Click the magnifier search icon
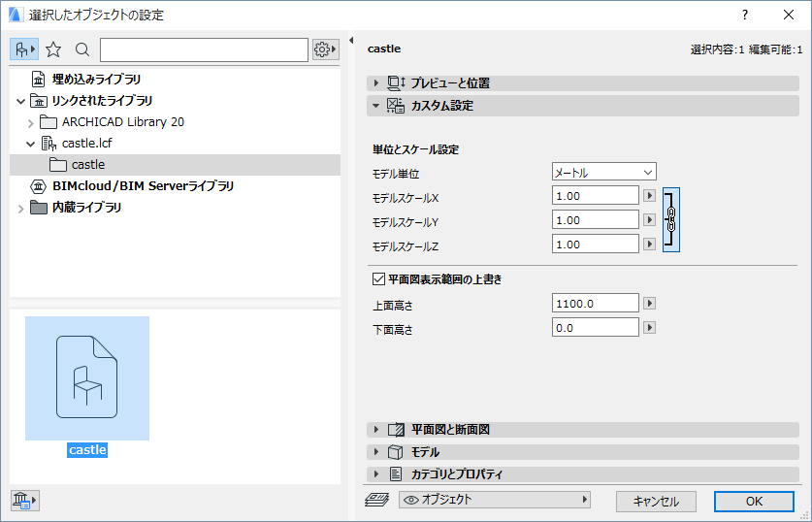 tap(81, 49)
